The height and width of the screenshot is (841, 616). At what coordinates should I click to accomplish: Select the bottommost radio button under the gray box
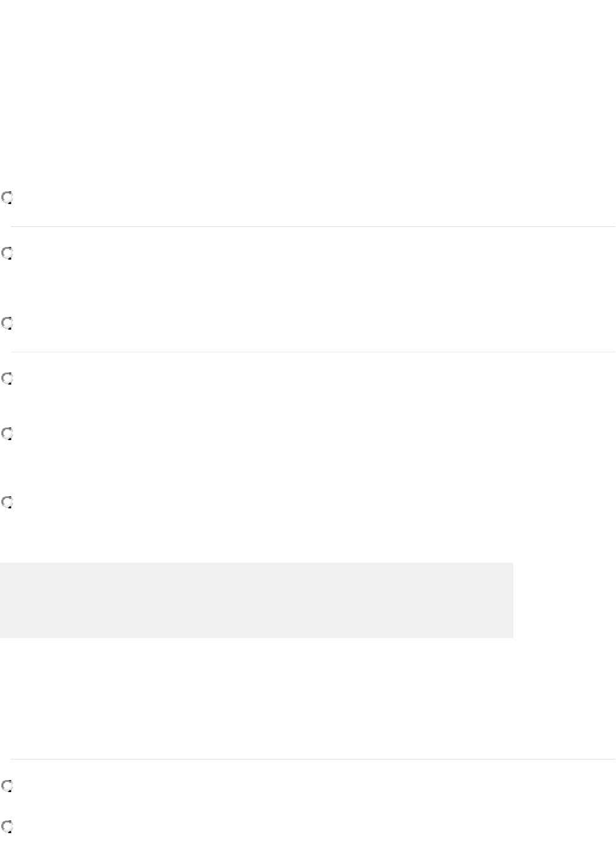(x=7, y=827)
